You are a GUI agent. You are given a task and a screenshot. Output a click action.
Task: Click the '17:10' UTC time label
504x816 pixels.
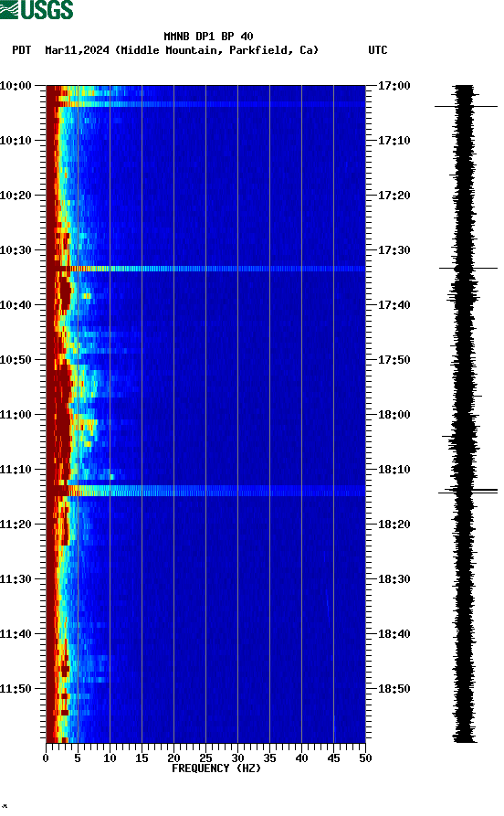394,141
